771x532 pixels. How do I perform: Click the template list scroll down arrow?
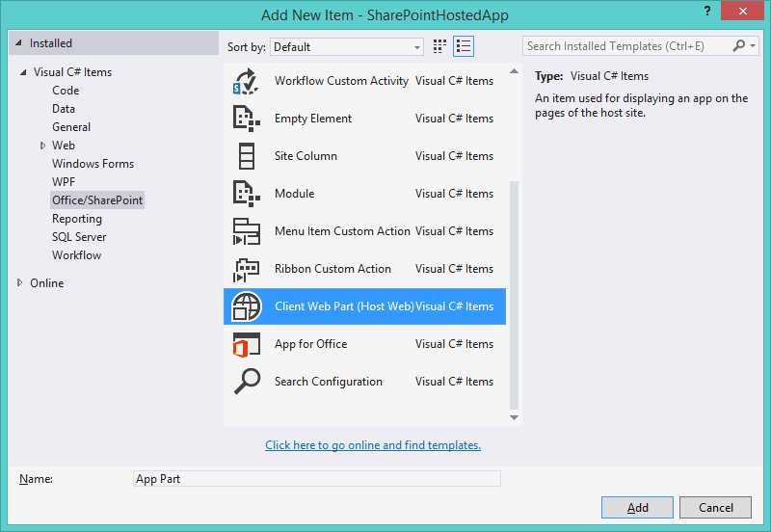click(x=514, y=417)
